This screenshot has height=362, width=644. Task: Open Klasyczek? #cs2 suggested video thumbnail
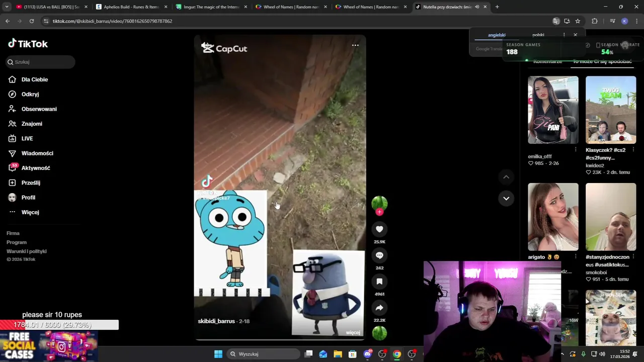611,110
